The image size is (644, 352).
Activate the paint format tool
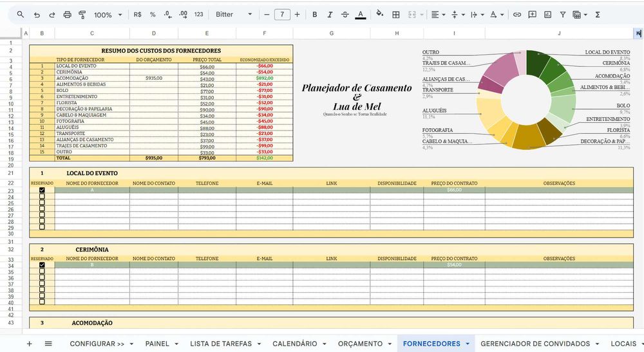tap(82, 15)
